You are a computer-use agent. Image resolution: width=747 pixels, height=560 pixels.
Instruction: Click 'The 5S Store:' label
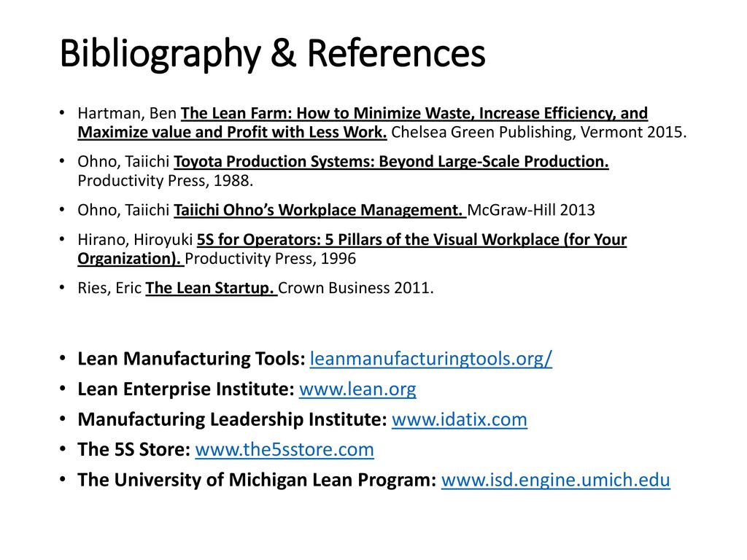[134, 449]
